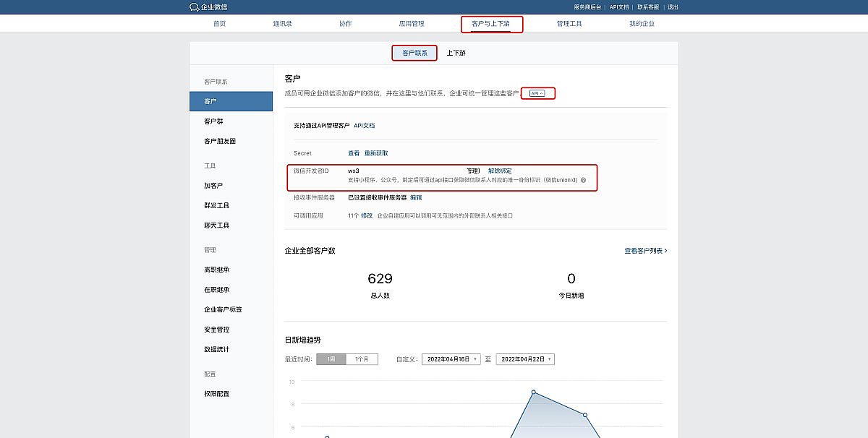Collapse the API expander next to 客户 description
This screenshot has height=438, width=868.
click(537, 93)
